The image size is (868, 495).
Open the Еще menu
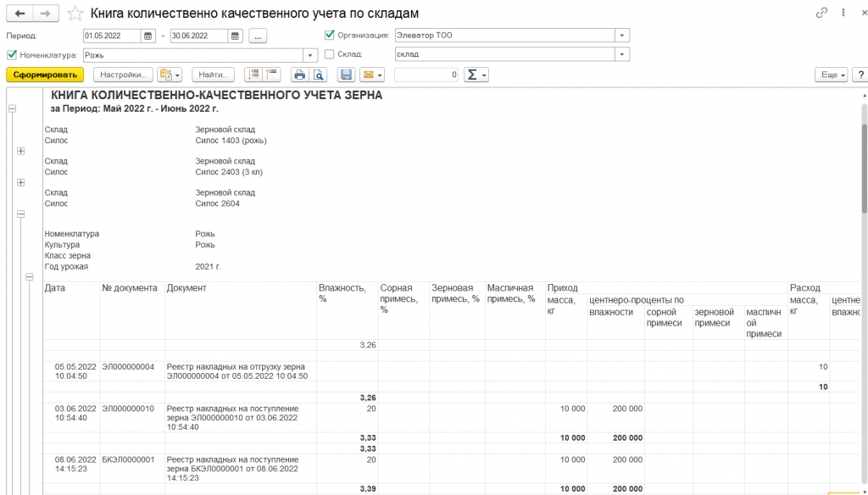click(x=831, y=75)
